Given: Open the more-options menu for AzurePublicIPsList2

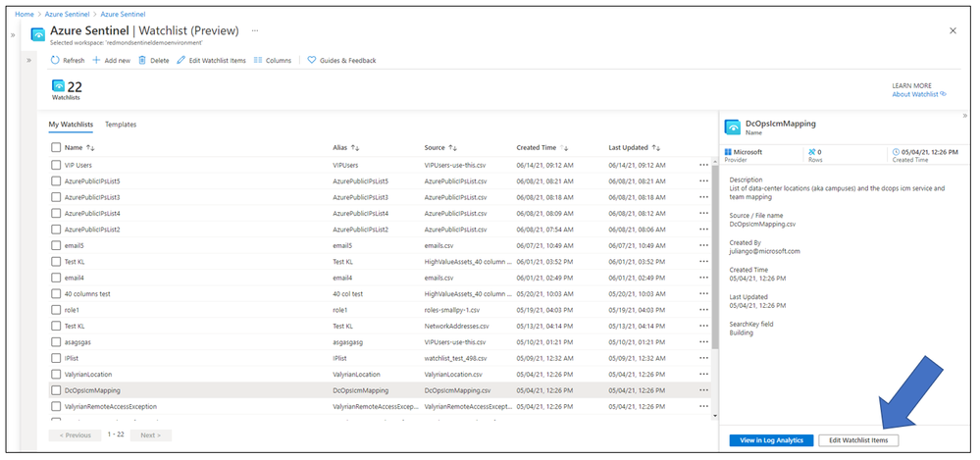Looking at the screenshot, I should pyautogui.click(x=704, y=230).
